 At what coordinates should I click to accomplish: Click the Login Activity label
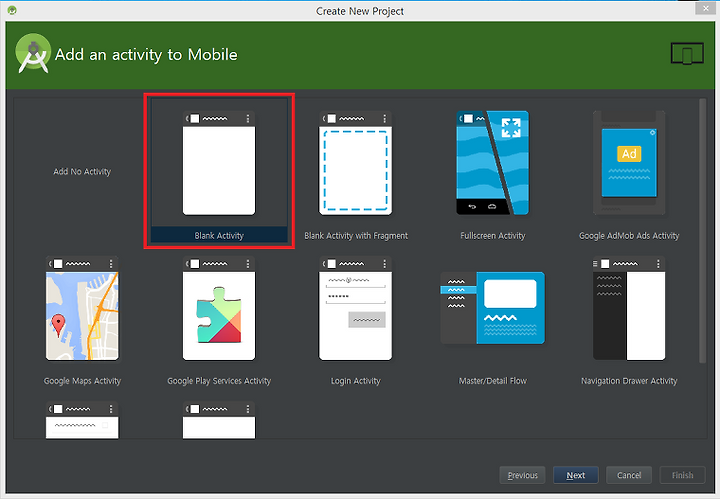point(356,381)
